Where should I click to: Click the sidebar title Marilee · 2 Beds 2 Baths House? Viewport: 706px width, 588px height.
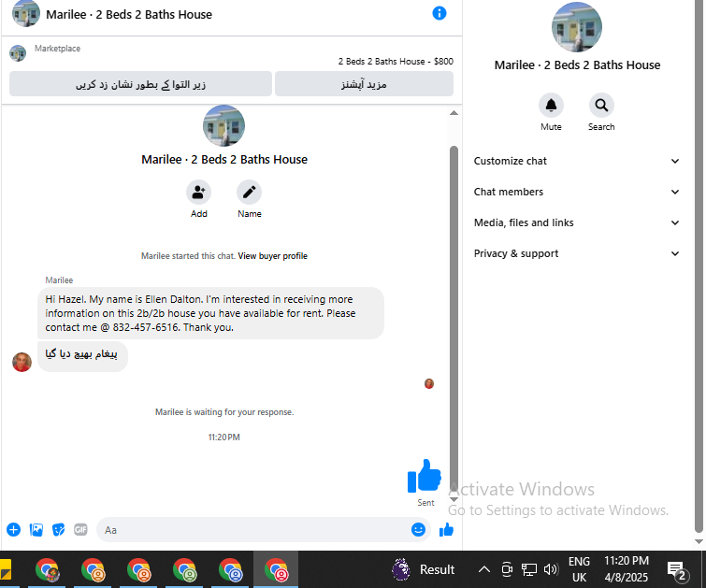[577, 65]
